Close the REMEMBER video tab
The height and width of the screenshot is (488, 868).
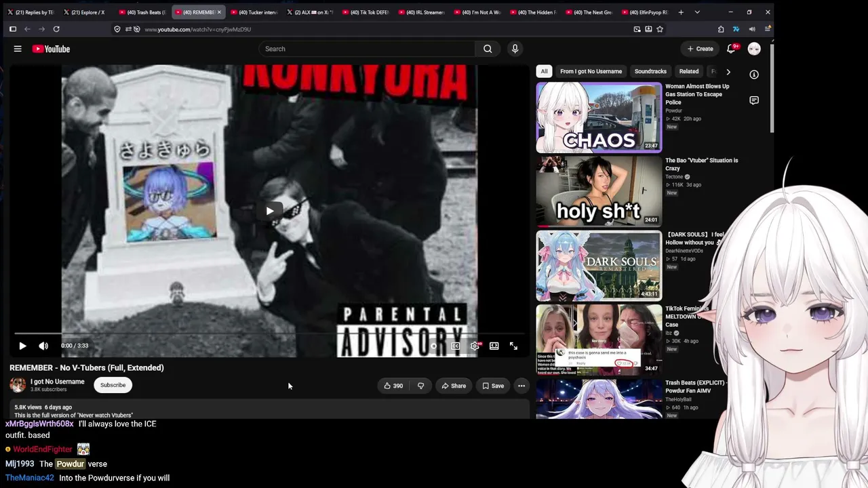click(x=219, y=12)
